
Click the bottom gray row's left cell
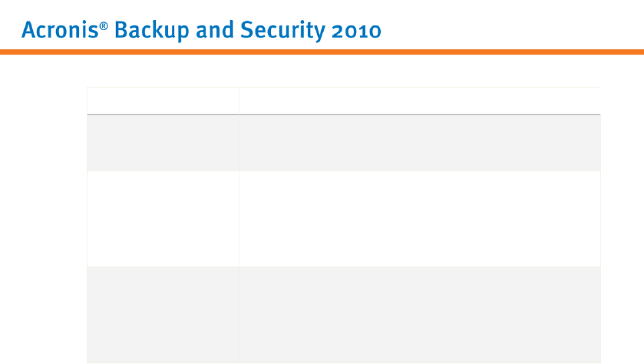click(x=163, y=314)
